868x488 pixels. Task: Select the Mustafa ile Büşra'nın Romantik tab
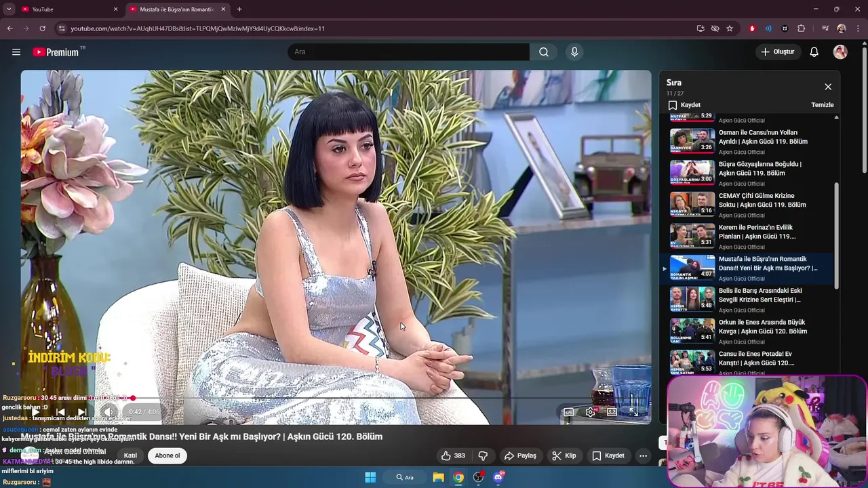176,9
